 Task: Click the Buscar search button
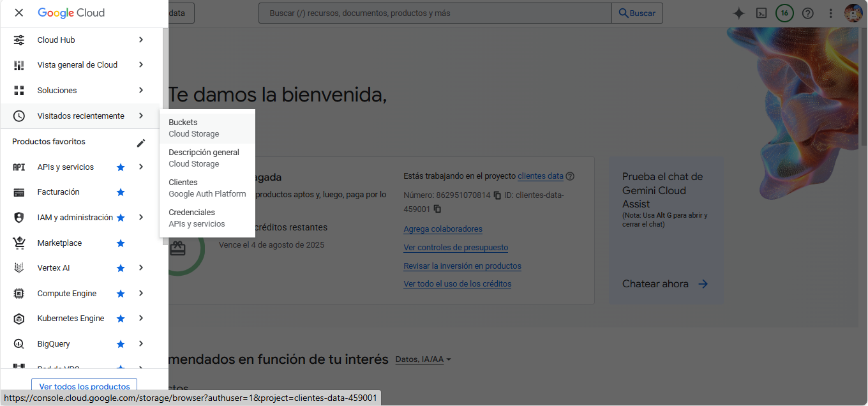(x=637, y=13)
